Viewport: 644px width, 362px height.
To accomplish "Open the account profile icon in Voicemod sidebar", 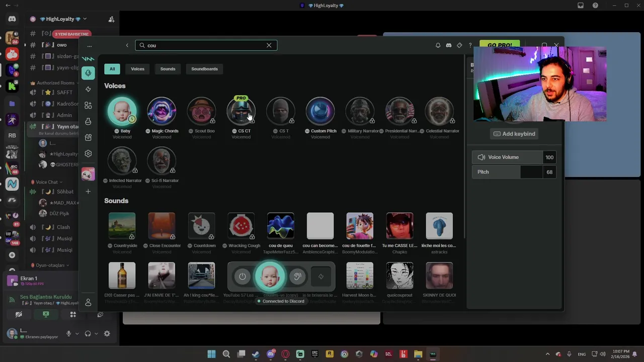I will 88,302.
